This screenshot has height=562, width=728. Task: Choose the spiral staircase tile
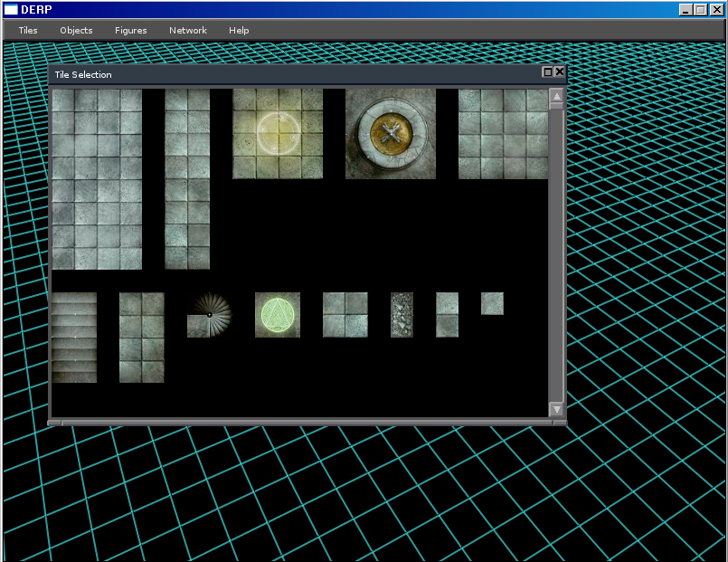pyautogui.click(x=210, y=315)
